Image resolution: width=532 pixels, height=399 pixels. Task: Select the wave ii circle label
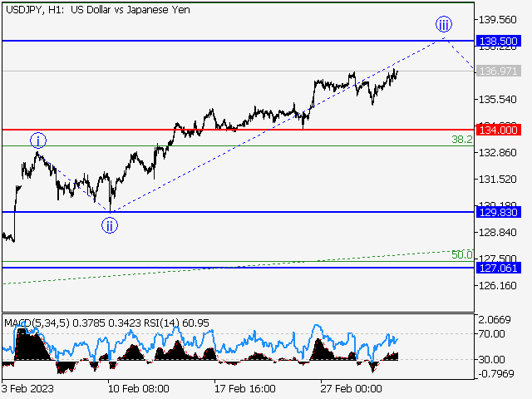(x=110, y=225)
